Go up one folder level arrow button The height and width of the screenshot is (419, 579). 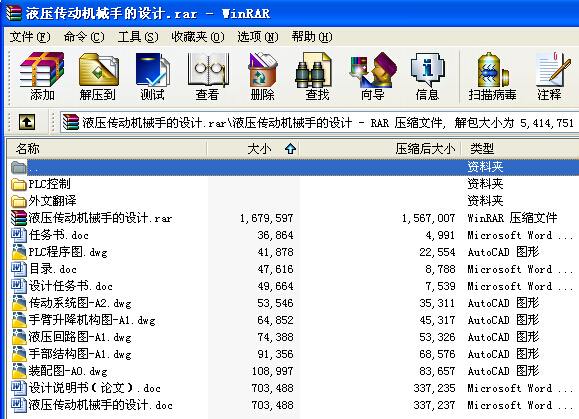27,122
